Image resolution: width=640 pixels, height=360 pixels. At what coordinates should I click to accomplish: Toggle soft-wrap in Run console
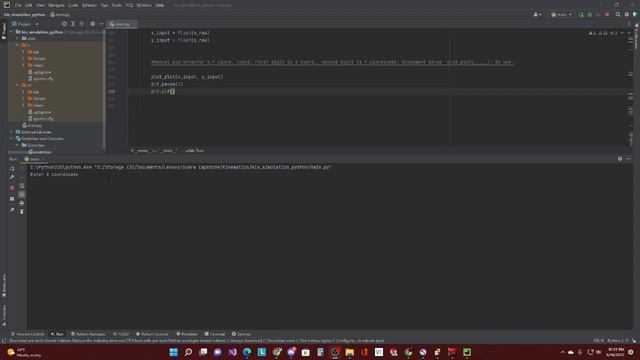(22, 186)
